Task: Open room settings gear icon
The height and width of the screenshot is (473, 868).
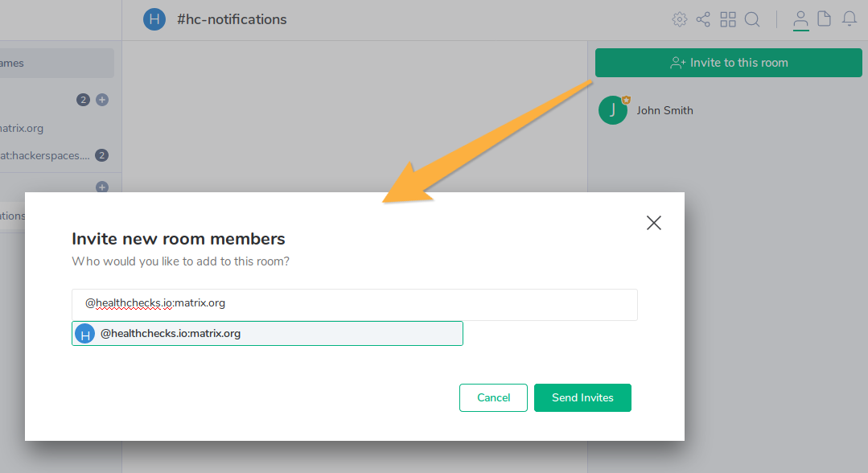Action: click(680, 19)
